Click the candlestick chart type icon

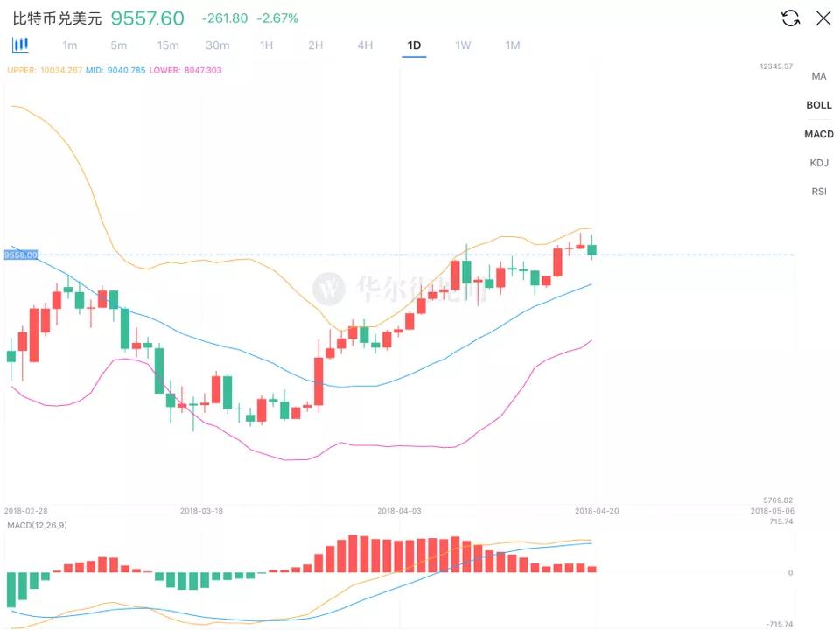[x=19, y=45]
